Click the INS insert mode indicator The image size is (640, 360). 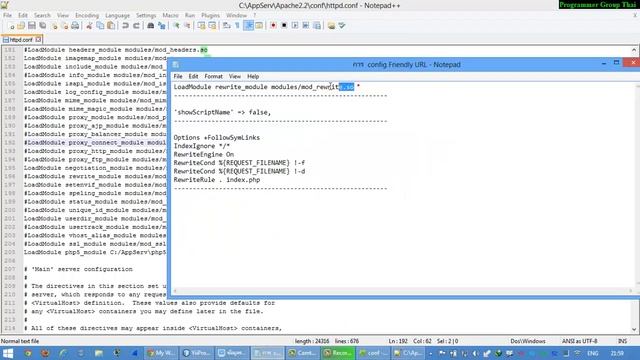click(622, 341)
